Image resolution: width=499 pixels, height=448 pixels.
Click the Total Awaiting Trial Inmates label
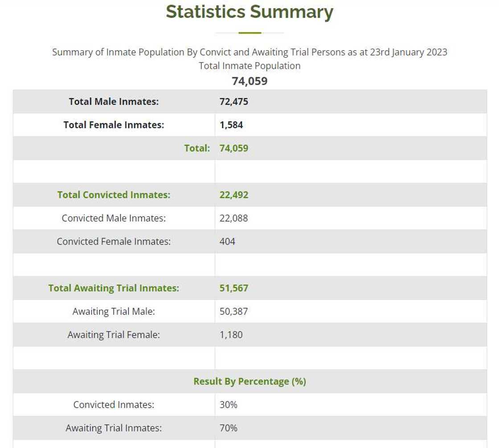114,288
